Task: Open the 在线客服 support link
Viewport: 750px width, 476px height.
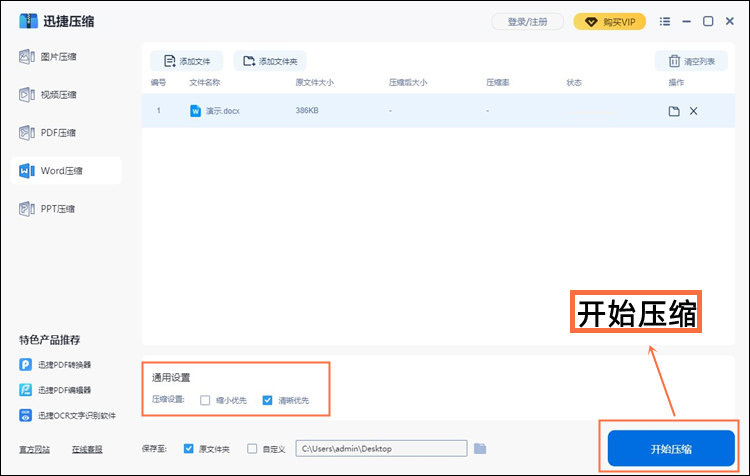Action: (87, 449)
